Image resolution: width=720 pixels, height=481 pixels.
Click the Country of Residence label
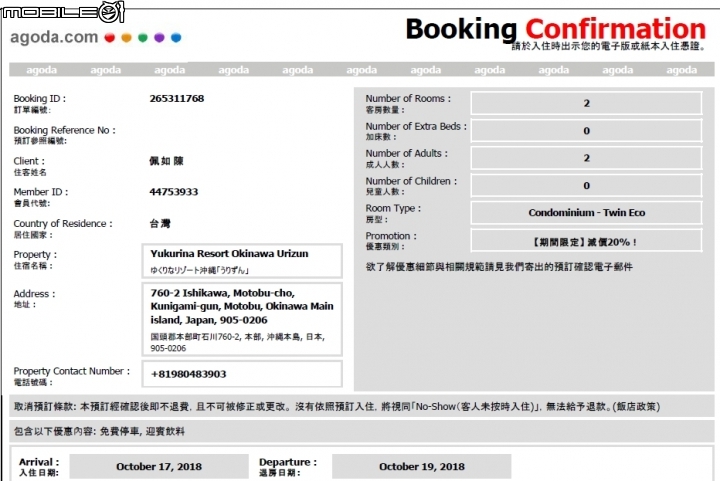click(x=63, y=224)
